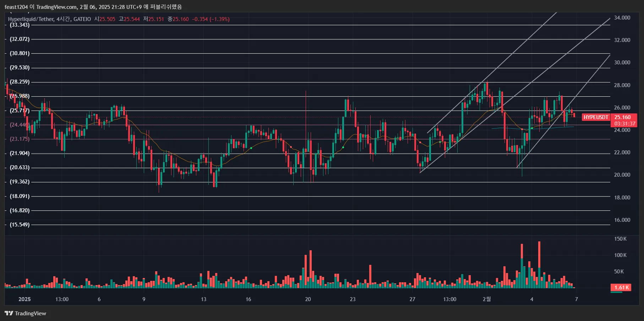Click the -0.354 (-1.39%) change value
The width and height of the screenshot is (644, 321).
211,19
